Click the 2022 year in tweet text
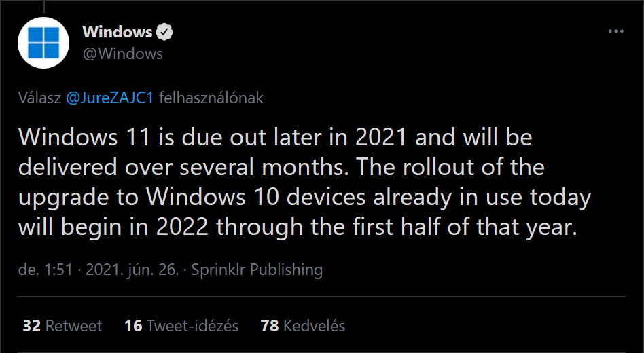The height and width of the screenshot is (353, 644). pos(182,227)
